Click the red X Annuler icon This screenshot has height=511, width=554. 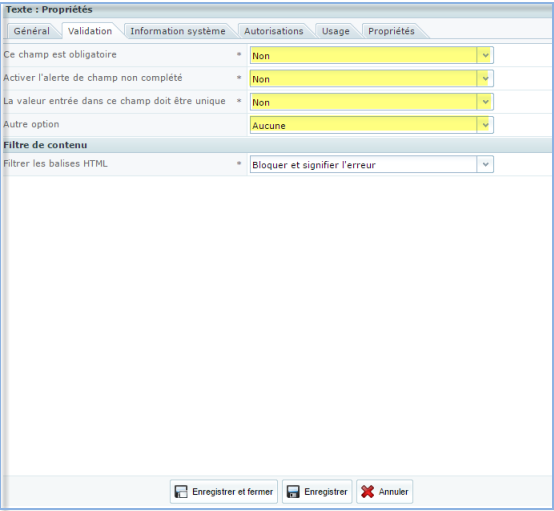click(367, 492)
